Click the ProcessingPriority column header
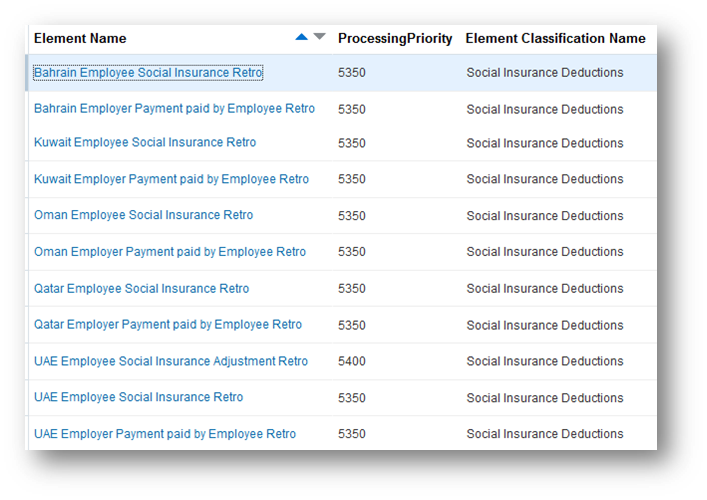 (395, 39)
